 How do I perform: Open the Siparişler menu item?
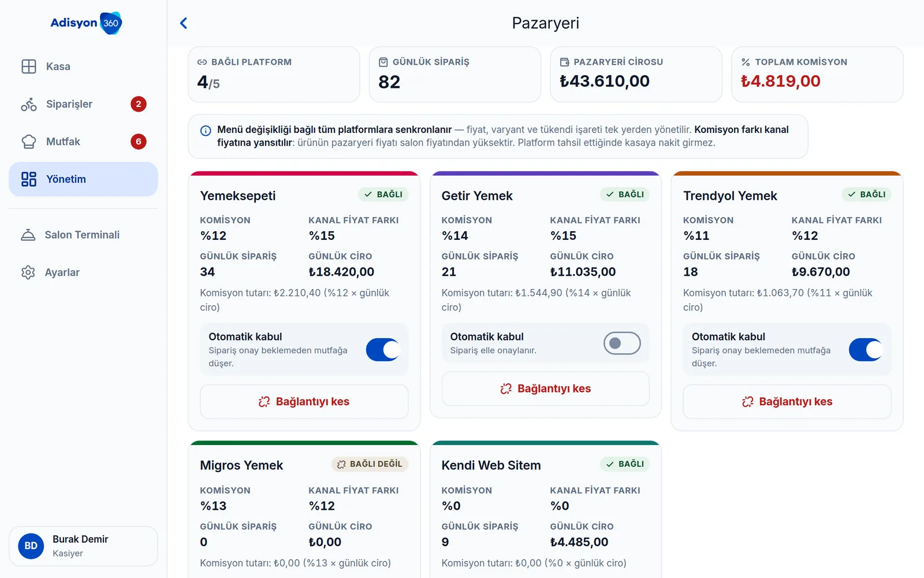click(83, 104)
